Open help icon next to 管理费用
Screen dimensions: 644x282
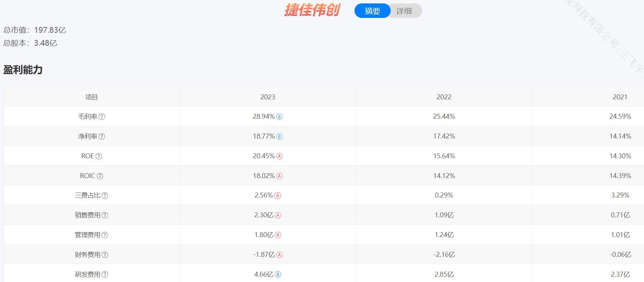point(105,235)
